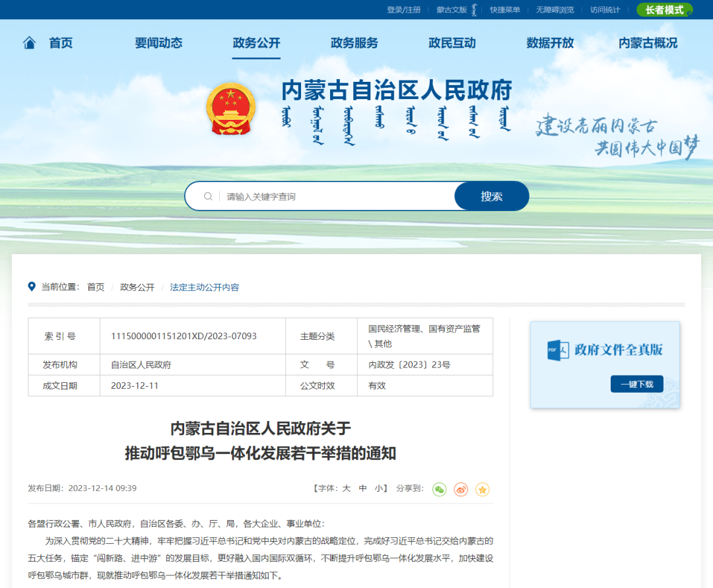The image size is (713, 588).
Task: Click the national emblem logo
Action: (230, 108)
